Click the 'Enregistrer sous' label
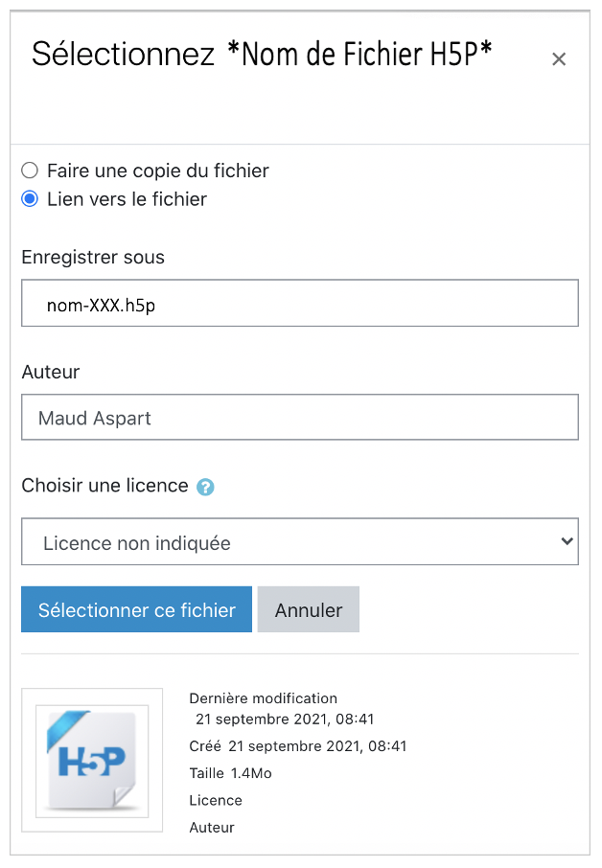The height and width of the screenshot is (868, 602). pyautogui.click(x=93, y=258)
